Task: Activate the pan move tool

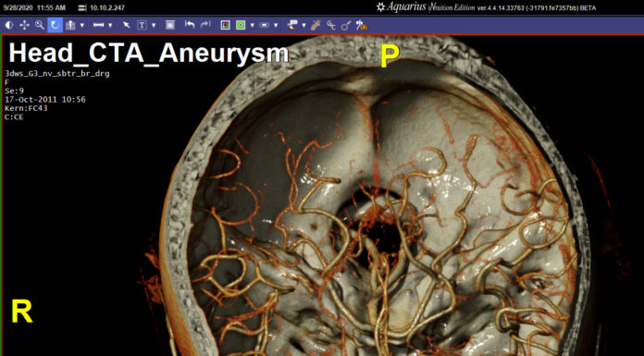Action: coord(24,25)
